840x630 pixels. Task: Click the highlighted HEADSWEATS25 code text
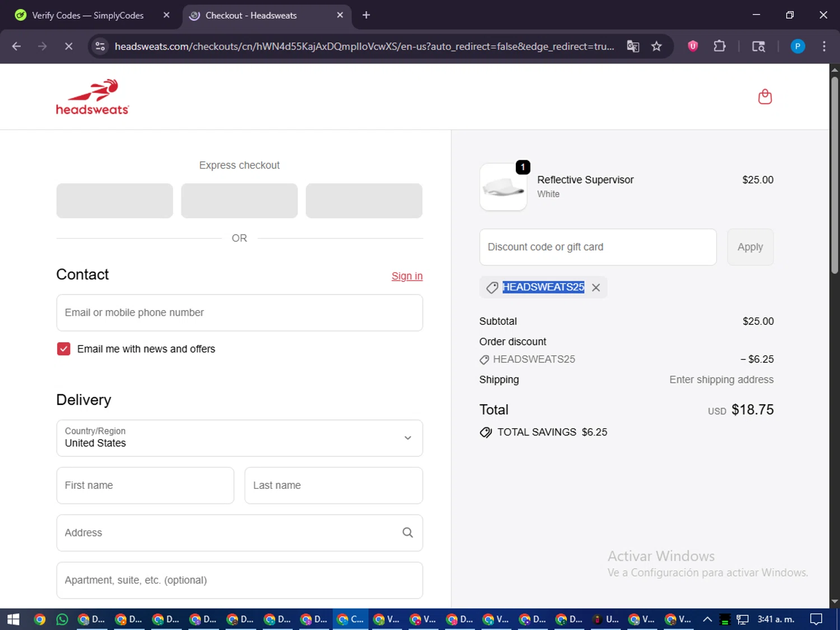click(x=543, y=287)
